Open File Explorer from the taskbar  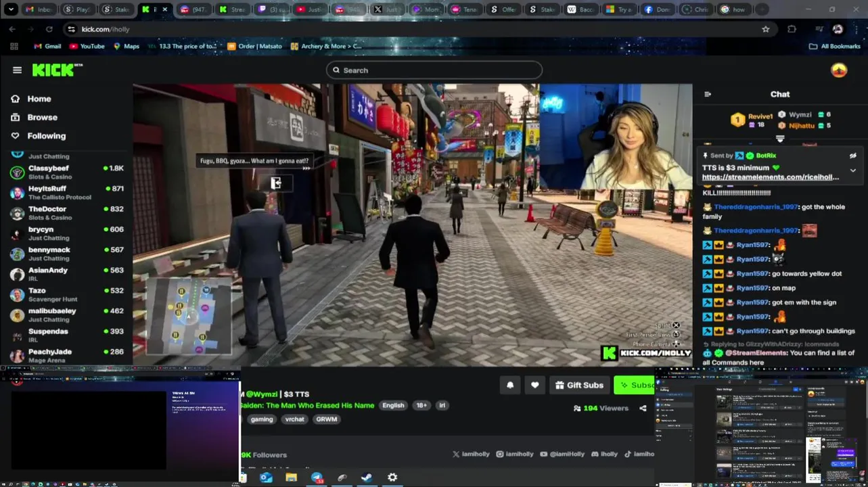tap(291, 478)
